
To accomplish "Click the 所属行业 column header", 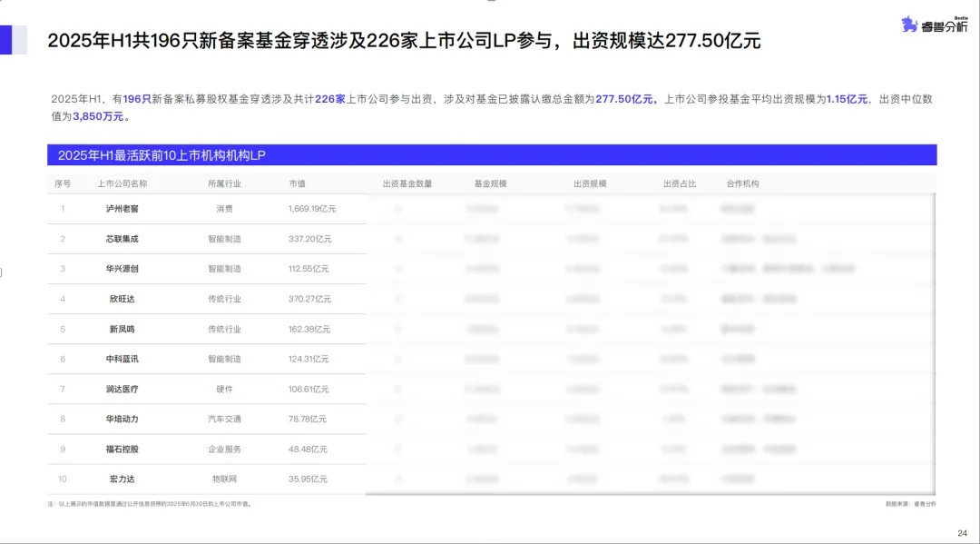I will (224, 183).
